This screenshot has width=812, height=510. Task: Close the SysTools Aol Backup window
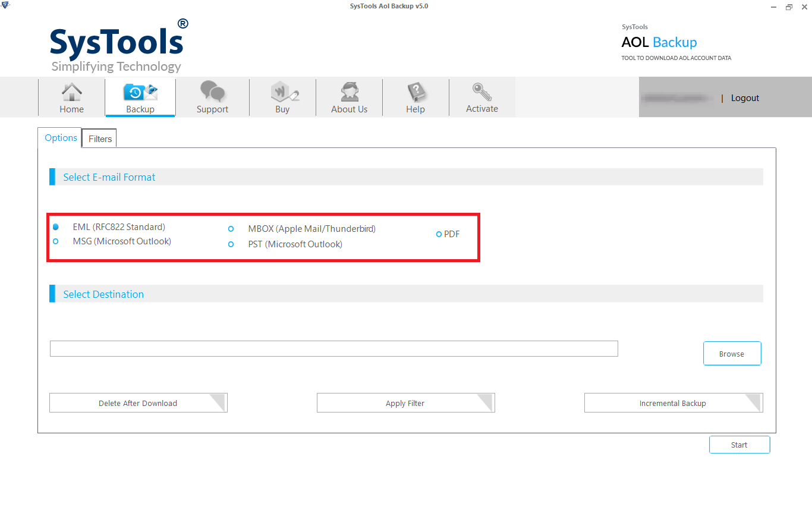[x=804, y=7]
